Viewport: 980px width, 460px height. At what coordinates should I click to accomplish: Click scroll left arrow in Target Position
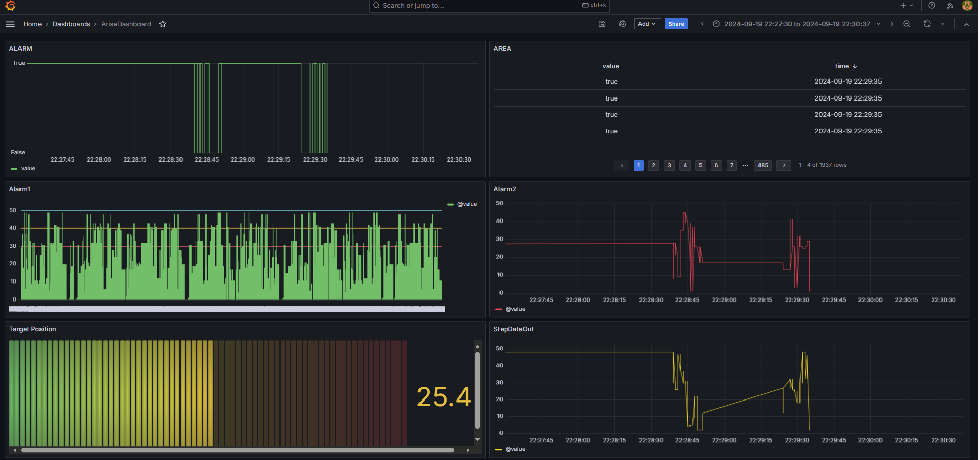coord(15,450)
